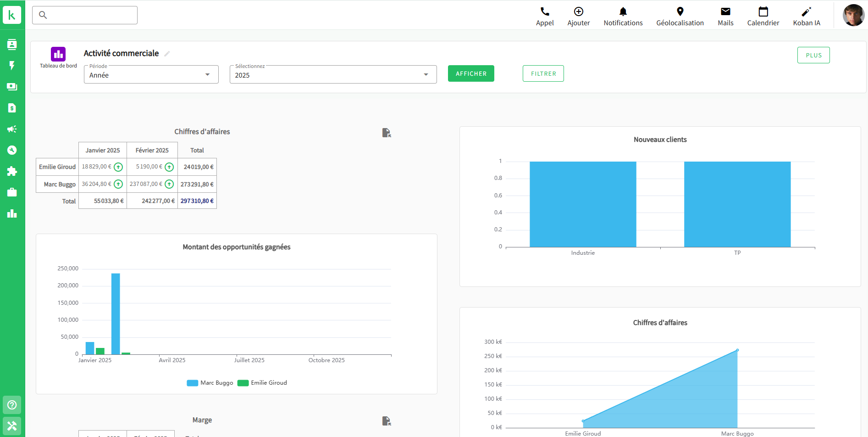Open the tools settings icon at sidebar bottom
This screenshot has height=437, width=868.
12,426
